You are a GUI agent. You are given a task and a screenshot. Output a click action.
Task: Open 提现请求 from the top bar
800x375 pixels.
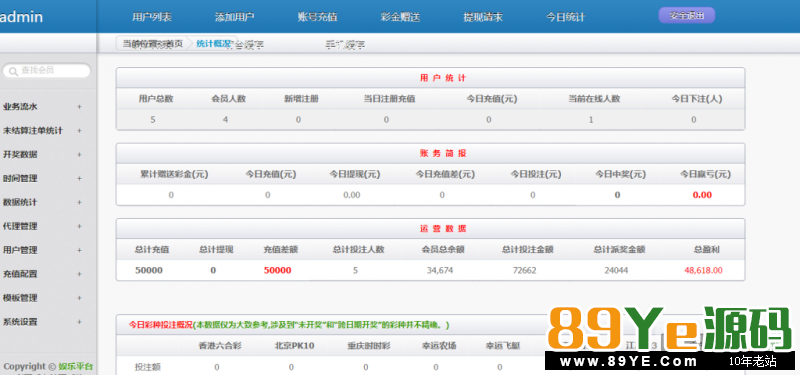coord(483,17)
